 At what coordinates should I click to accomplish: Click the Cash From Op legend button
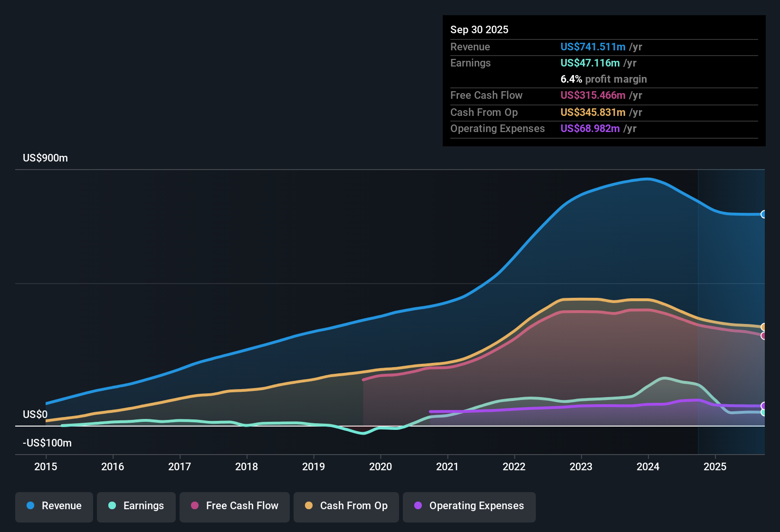[x=346, y=506]
